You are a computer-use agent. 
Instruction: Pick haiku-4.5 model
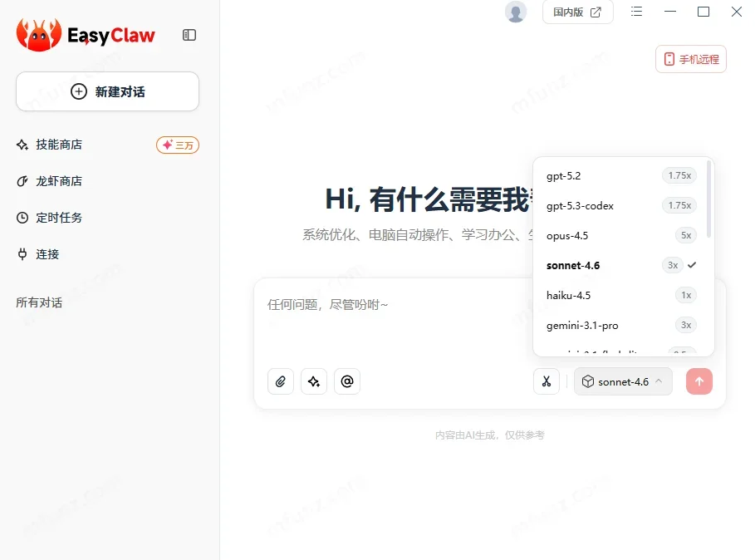[621, 295]
